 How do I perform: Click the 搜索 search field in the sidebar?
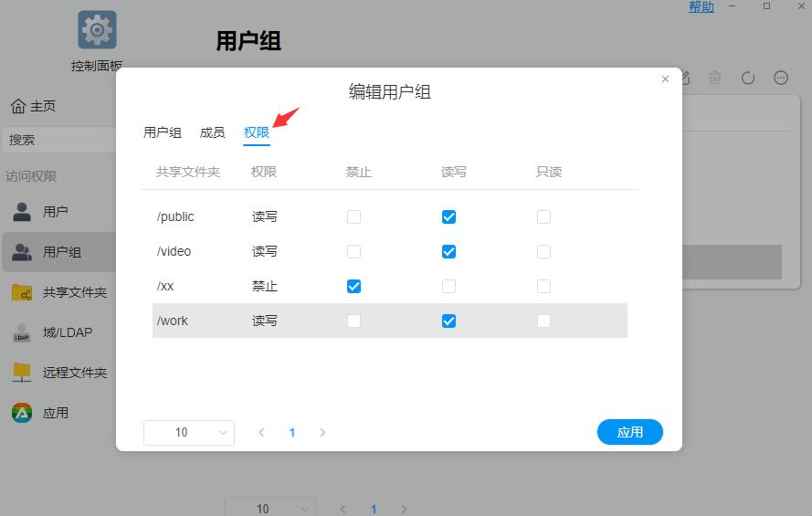(x=59, y=140)
